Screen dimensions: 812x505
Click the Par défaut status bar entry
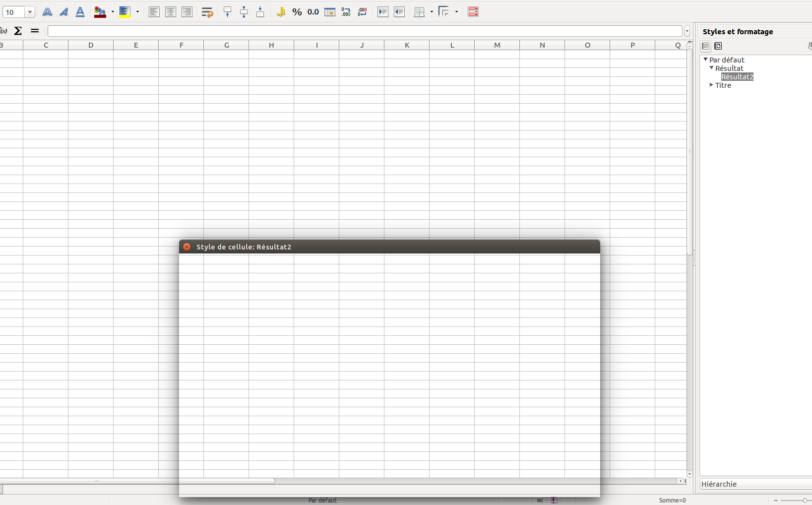pos(322,501)
